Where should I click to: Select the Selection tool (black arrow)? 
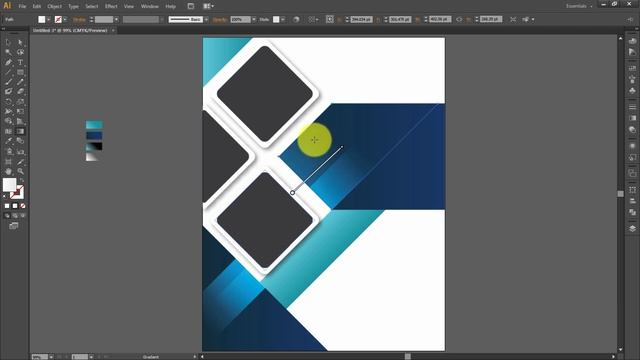click(8, 42)
